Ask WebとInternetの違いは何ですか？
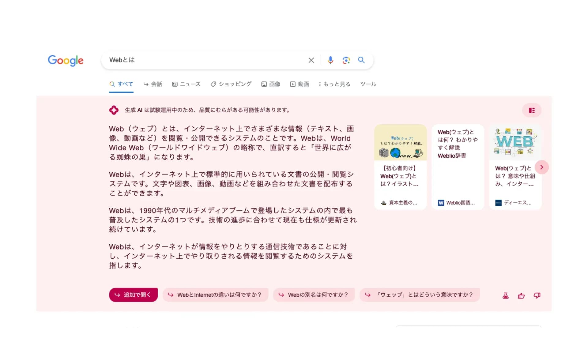 [216, 295]
